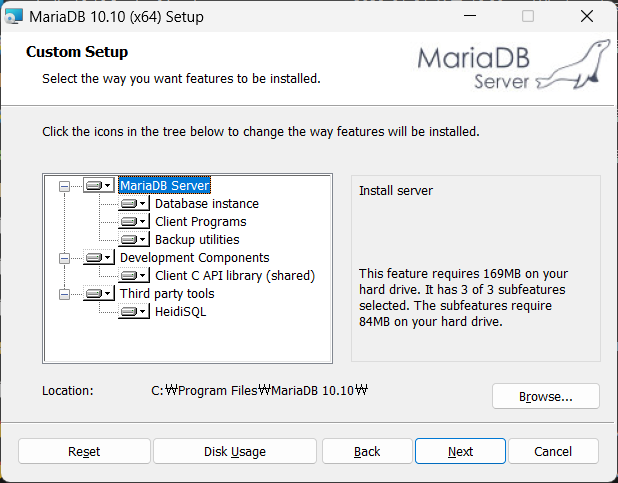Collapse the MariaDB Server tree node
Image resolution: width=618 pixels, height=483 pixels.
click(64, 186)
